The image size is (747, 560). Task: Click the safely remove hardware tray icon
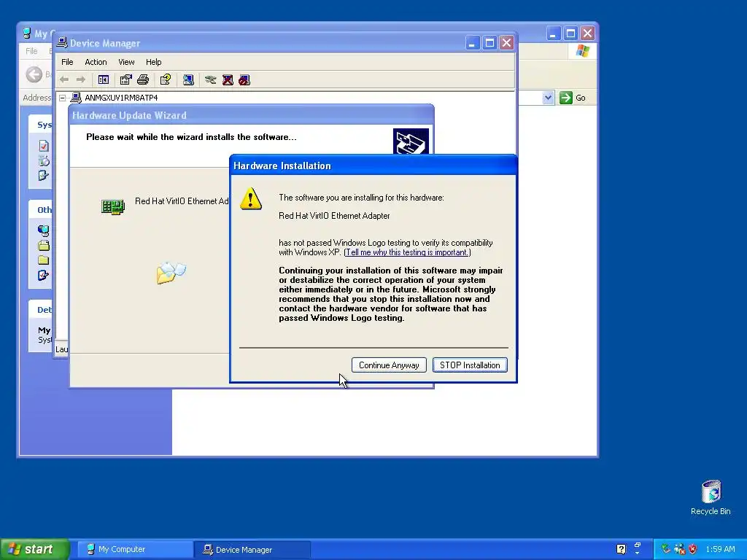click(665, 549)
